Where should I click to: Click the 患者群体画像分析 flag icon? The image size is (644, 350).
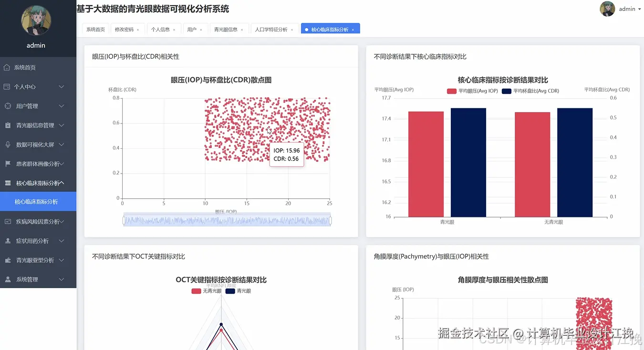pos(8,164)
